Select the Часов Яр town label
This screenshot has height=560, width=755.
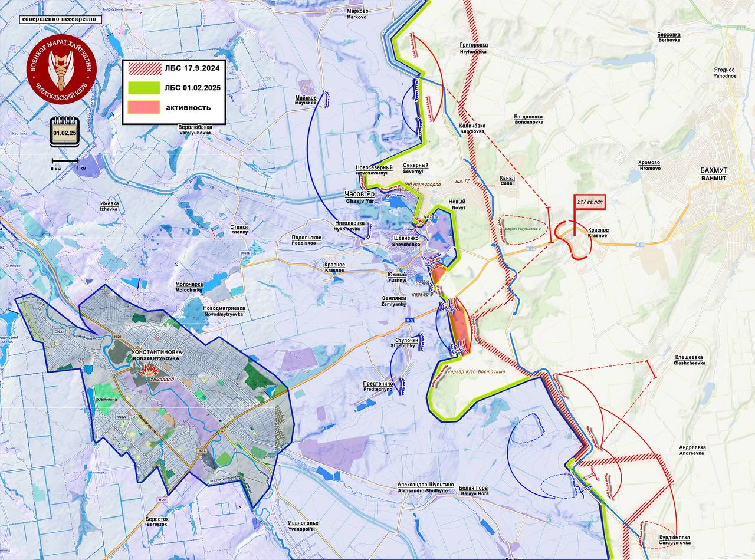click(x=360, y=194)
